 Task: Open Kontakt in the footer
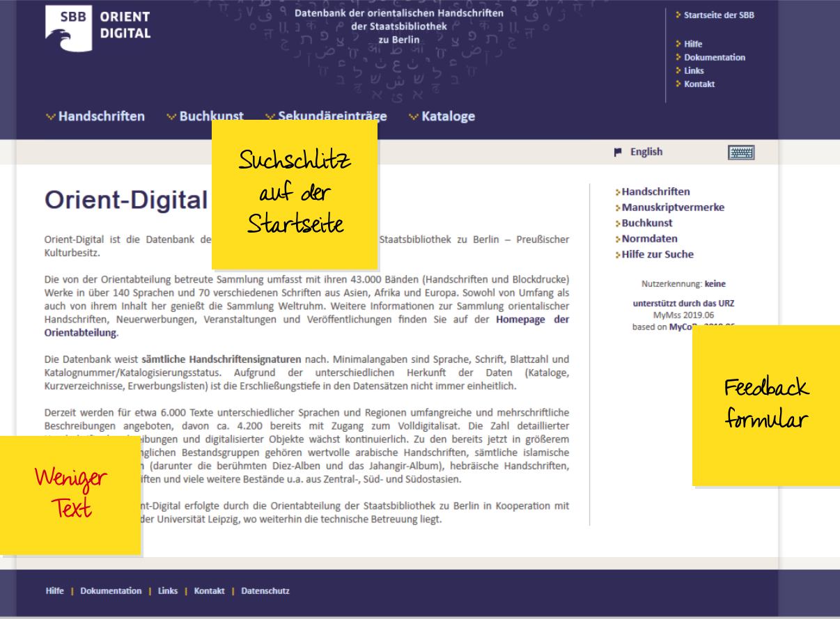[209, 591]
